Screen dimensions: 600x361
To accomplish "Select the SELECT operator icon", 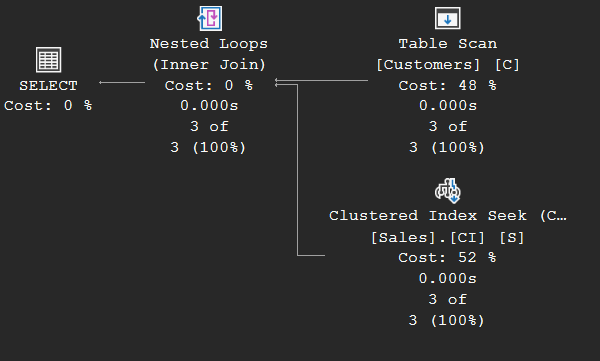I will click(48, 60).
